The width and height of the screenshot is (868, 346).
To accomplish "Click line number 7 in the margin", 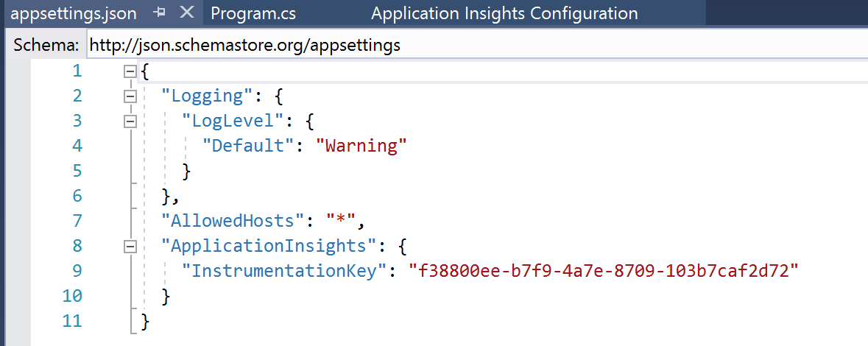I will [x=78, y=221].
